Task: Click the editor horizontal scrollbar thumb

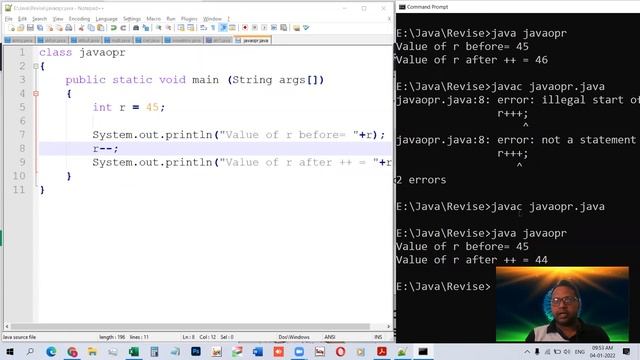Action: 190,327
